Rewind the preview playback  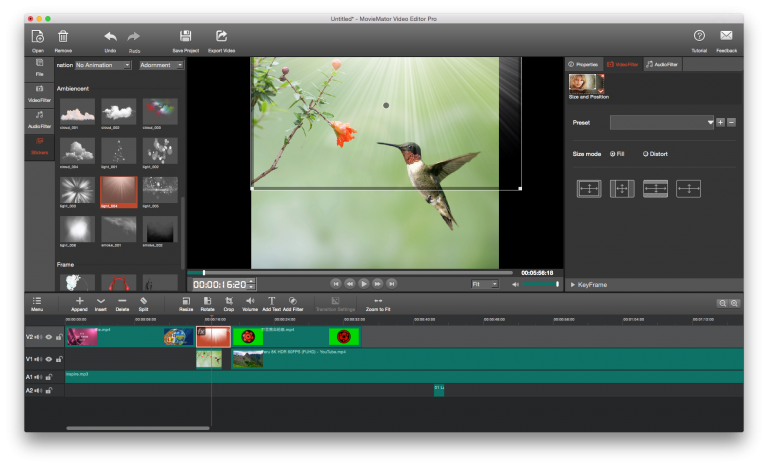tap(350, 284)
